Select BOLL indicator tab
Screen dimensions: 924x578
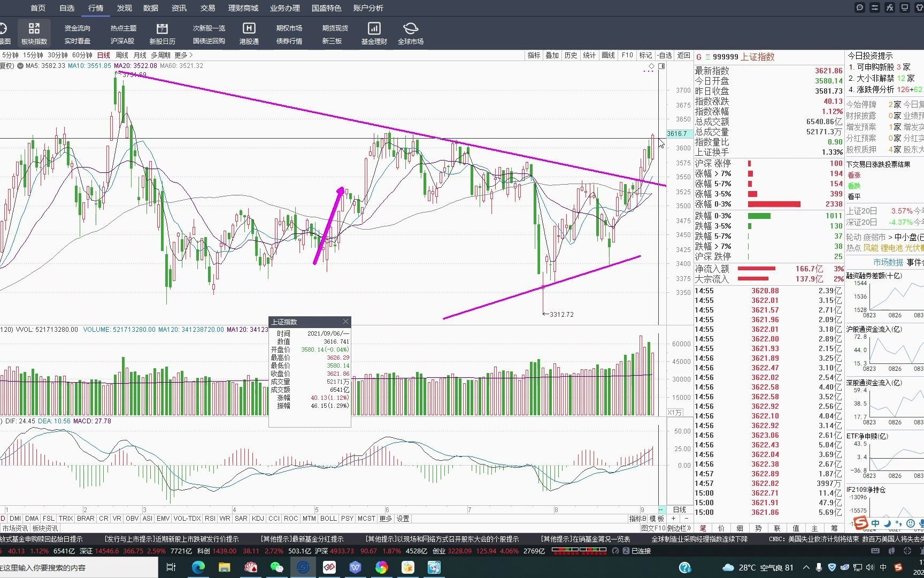pyautogui.click(x=328, y=519)
